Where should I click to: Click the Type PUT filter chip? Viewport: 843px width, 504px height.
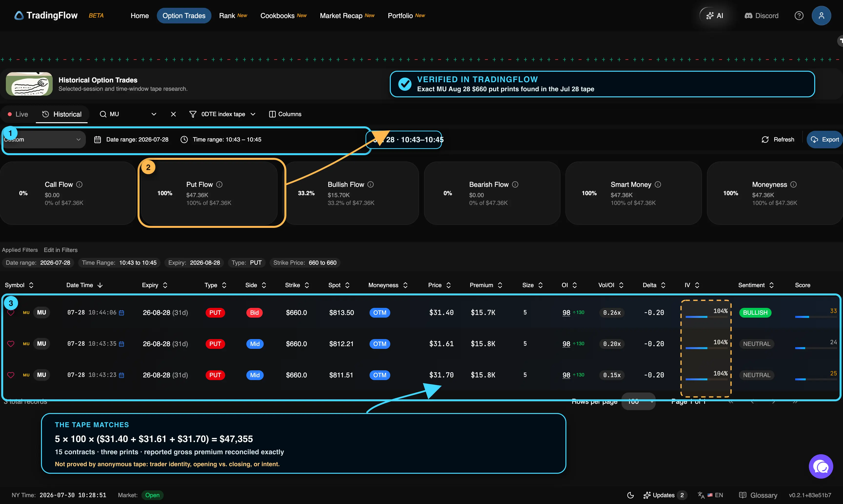pyautogui.click(x=246, y=263)
